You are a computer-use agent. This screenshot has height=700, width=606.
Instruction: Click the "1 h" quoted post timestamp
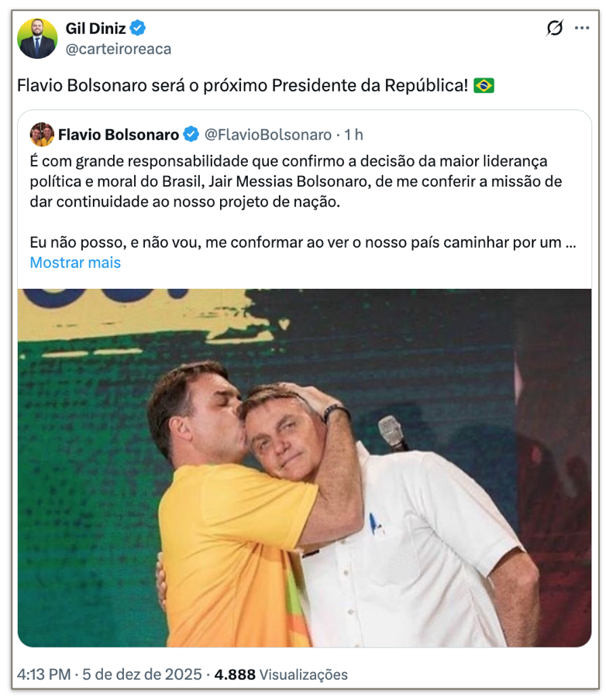point(353,135)
